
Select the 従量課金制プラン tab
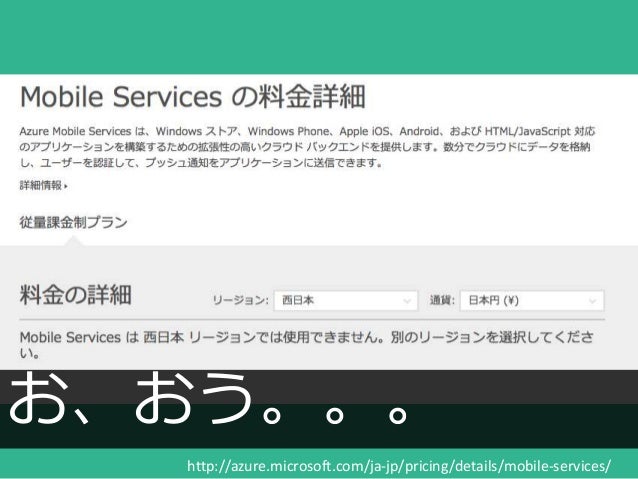[x=74, y=222]
